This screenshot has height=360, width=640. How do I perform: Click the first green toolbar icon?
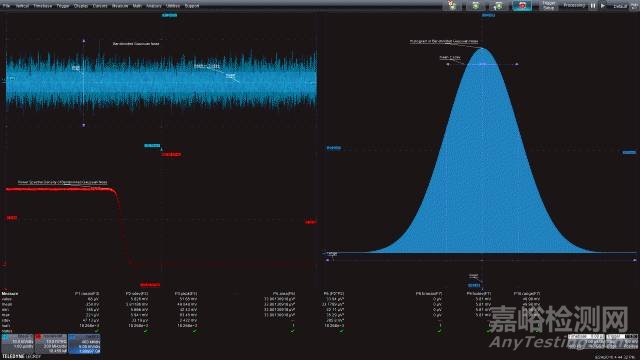(476, 6)
